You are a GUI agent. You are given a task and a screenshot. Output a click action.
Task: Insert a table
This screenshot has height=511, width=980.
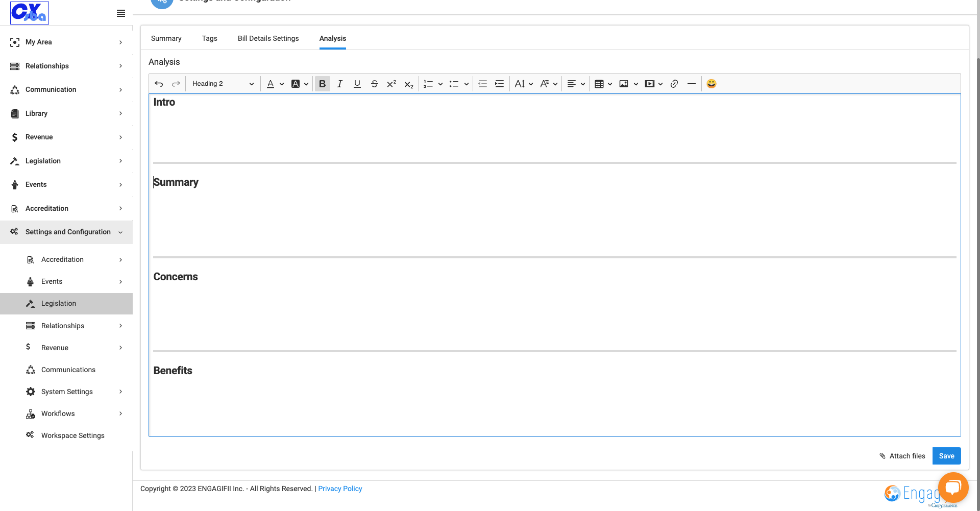pos(600,84)
